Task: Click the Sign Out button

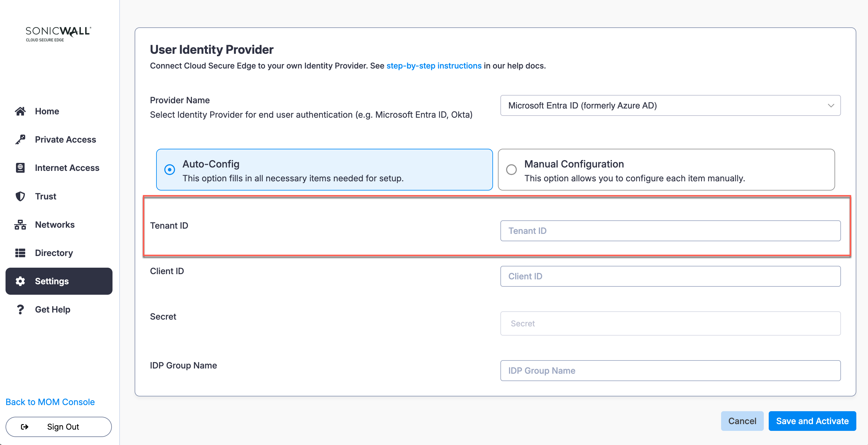Action: coord(59,427)
